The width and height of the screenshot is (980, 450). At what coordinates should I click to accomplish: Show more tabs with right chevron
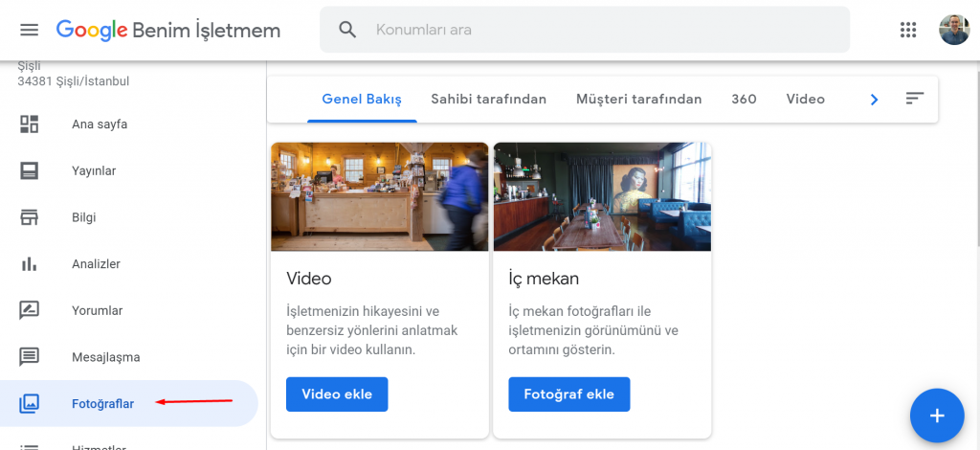point(875,100)
